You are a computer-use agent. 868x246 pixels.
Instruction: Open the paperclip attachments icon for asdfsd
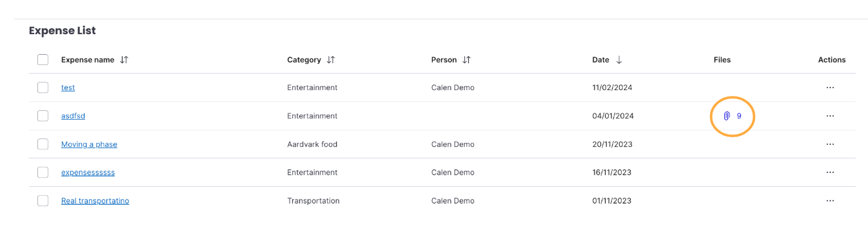point(727,116)
